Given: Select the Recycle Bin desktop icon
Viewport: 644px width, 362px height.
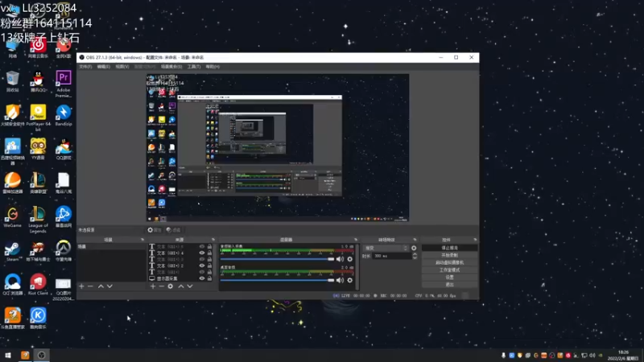Looking at the screenshot, I should (x=12, y=81).
